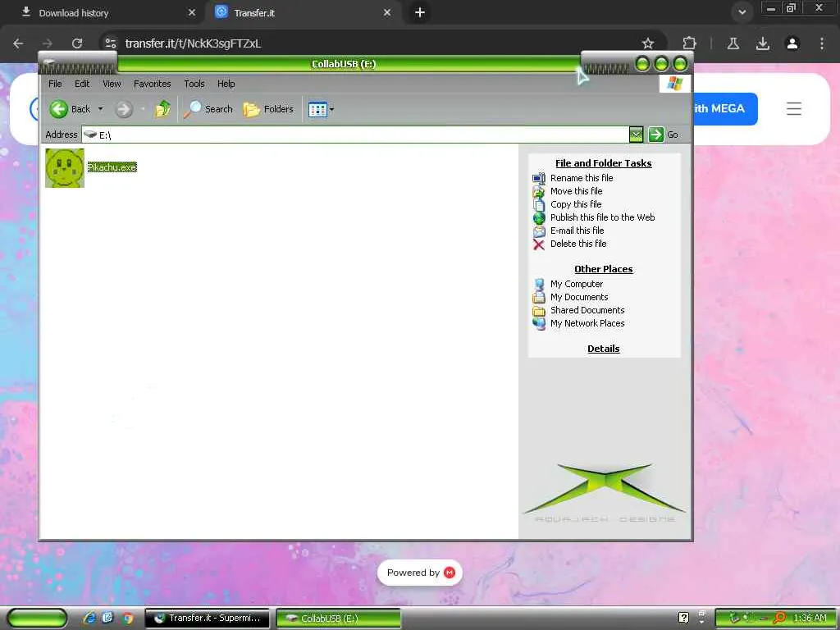
Task: Click the Pikachu.exe file name
Action: [112, 167]
